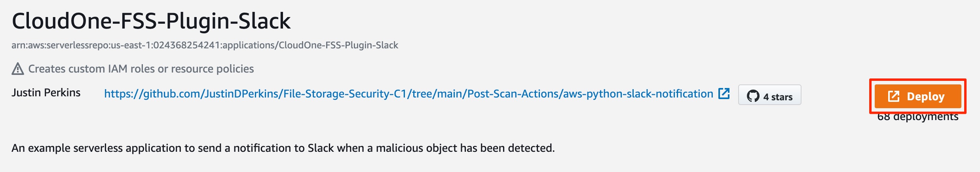Deploy the CloudOne-FSS-Plugin-Slack application
Screen dimensions: 980x172
pos(918,96)
